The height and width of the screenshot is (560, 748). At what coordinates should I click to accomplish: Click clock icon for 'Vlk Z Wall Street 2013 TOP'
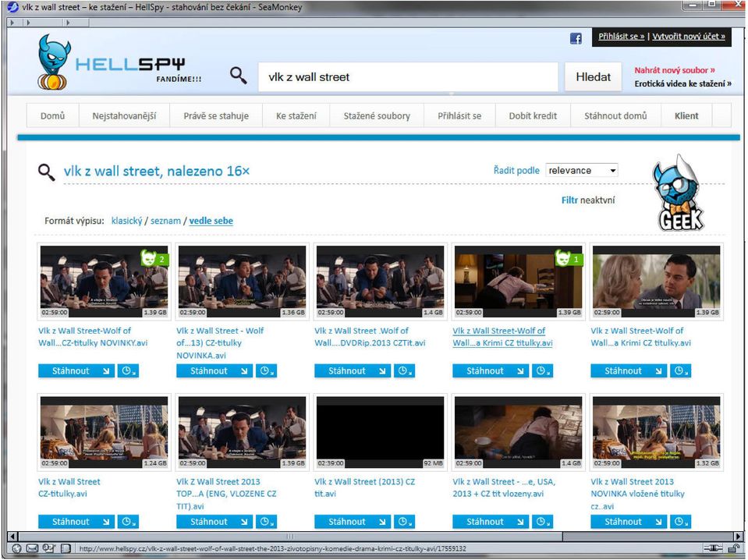click(x=266, y=521)
